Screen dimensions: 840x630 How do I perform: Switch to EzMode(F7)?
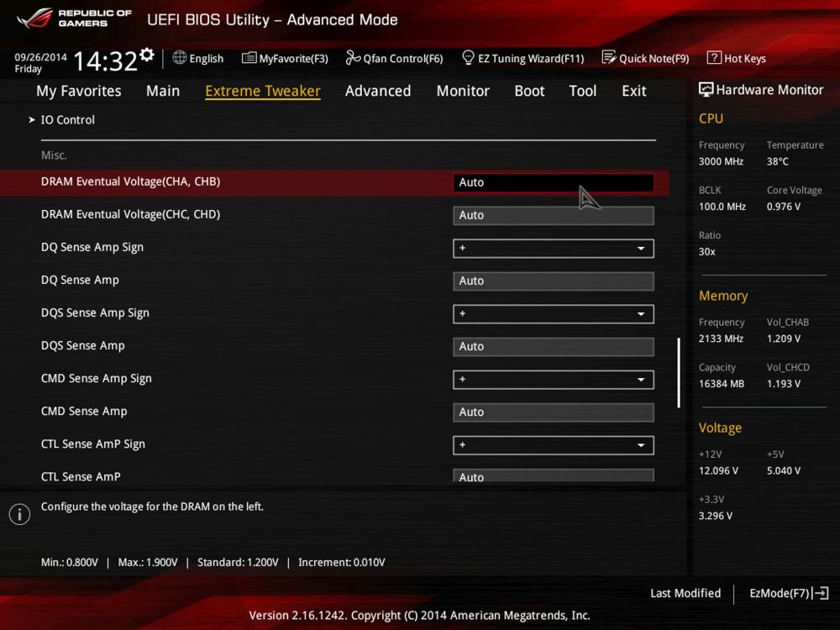pyautogui.click(x=789, y=593)
